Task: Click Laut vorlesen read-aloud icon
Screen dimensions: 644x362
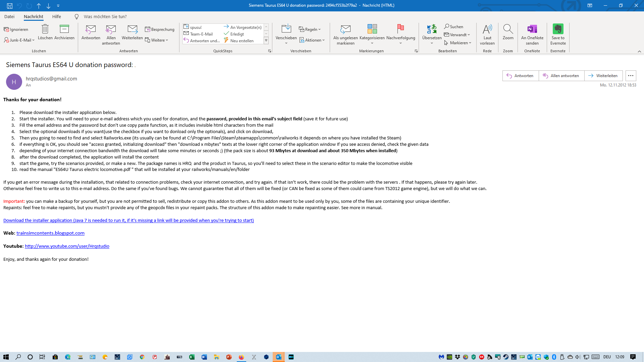Action: [x=487, y=29]
